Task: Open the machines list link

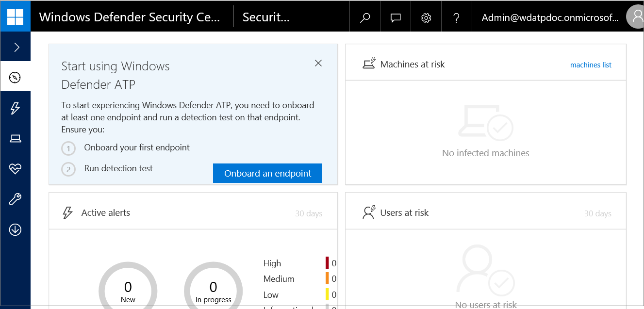Action: point(591,65)
